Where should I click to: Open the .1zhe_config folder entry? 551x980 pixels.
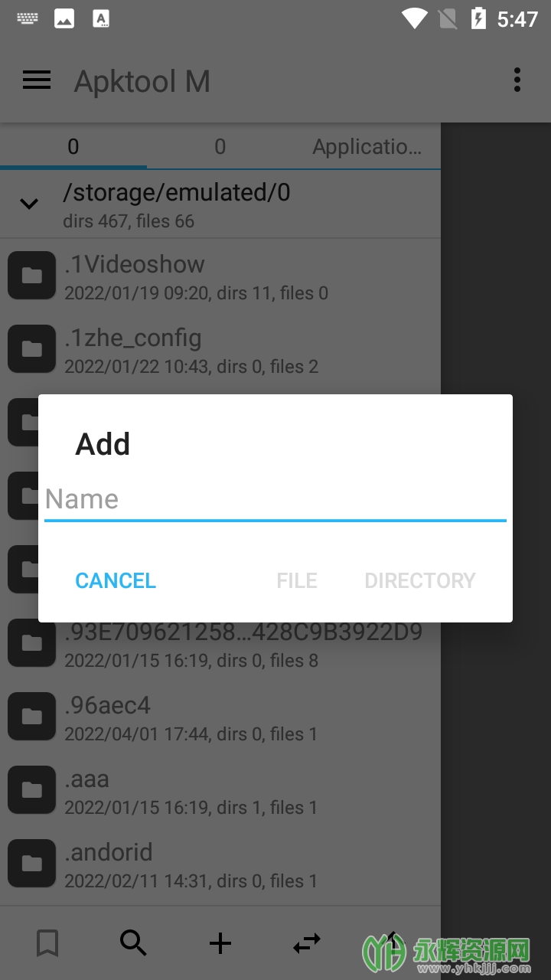tap(220, 349)
